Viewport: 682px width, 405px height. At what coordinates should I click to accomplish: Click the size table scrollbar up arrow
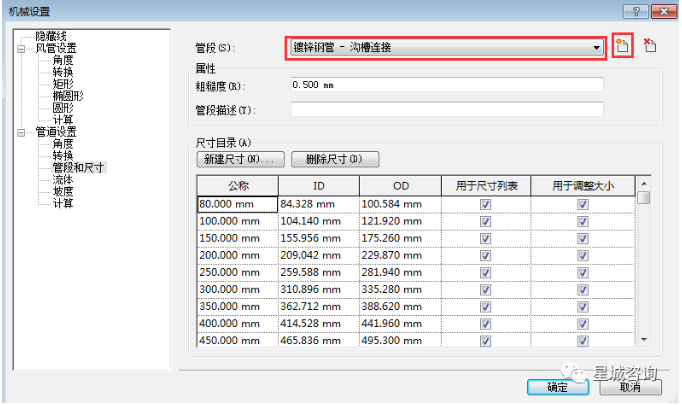(644, 184)
